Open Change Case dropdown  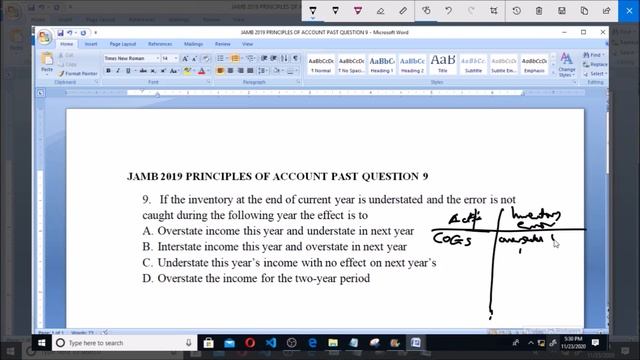click(174, 71)
